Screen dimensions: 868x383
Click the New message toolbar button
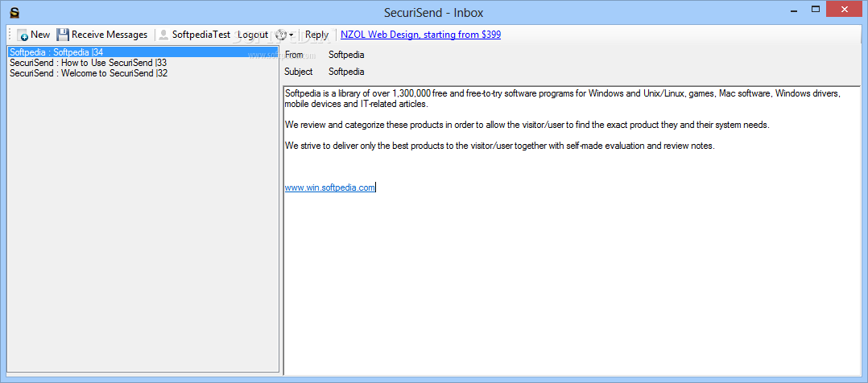[34, 35]
